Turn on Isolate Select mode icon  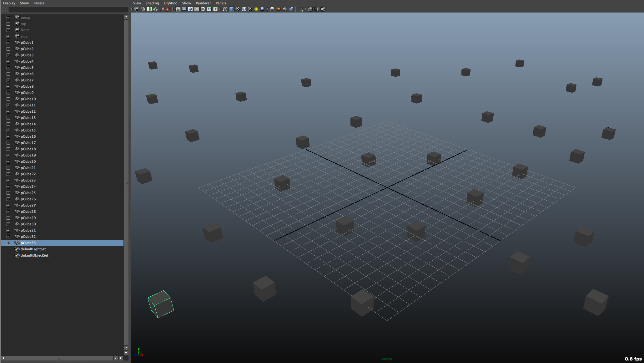pos(300,9)
